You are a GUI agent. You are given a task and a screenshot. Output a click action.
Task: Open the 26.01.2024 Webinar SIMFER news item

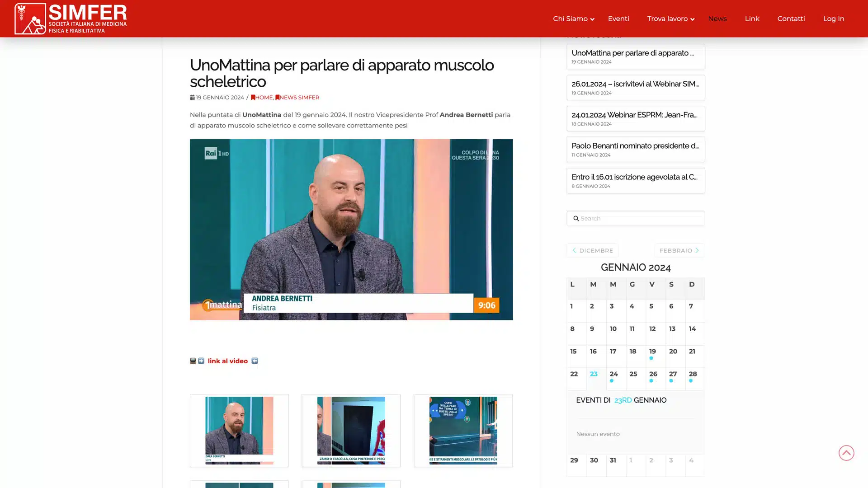[636, 88]
